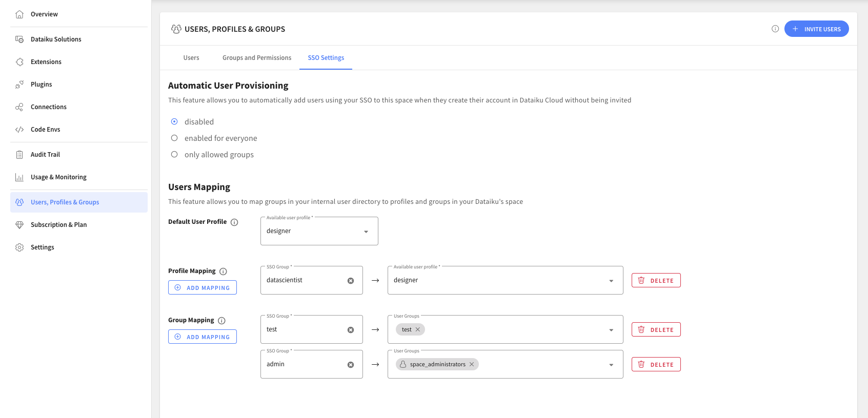Select only allowed groups provisioning option
This screenshot has height=418, width=868.
174,154
